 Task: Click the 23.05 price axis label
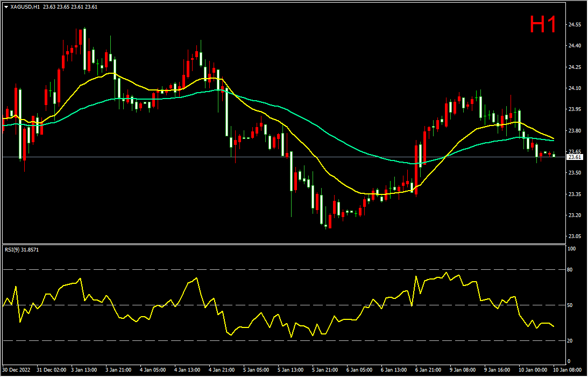click(x=574, y=236)
